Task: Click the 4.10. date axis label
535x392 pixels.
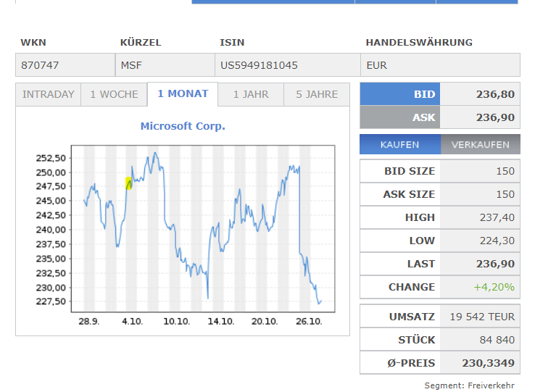Action: 133,322
